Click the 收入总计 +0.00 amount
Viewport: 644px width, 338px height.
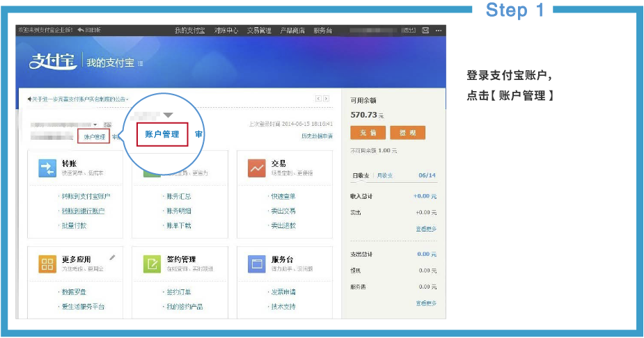tap(425, 197)
